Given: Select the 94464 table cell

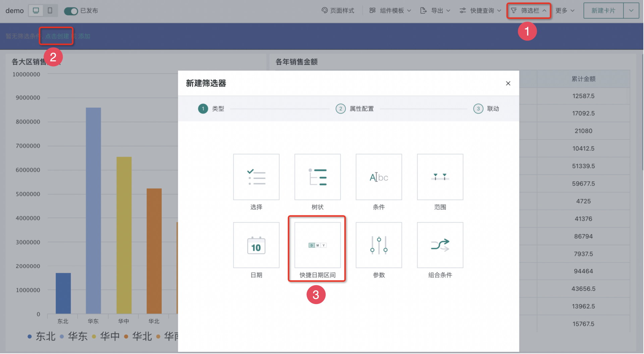Looking at the screenshot, I should click(583, 271).
